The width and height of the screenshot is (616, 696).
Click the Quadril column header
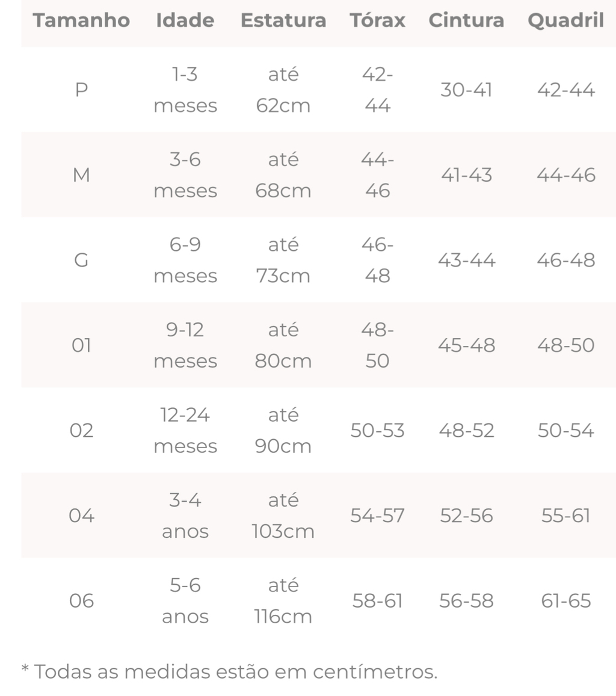coord(566,20)
